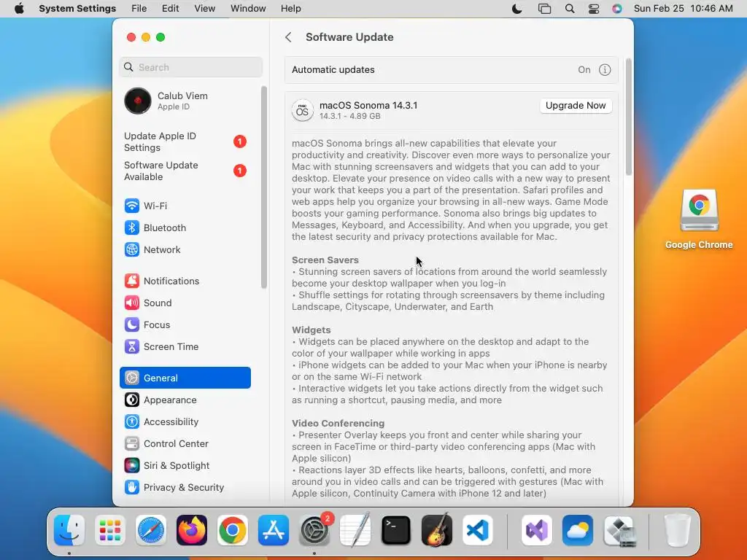Click the Automatic updates On label
Viewport: 747px width, 560px height.
[584, 70]
